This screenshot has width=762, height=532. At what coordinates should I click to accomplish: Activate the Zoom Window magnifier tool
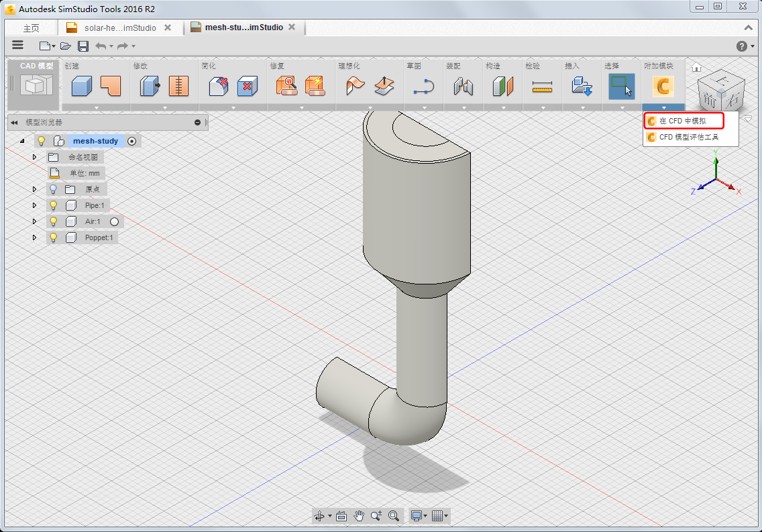click(x=394, y=516)
